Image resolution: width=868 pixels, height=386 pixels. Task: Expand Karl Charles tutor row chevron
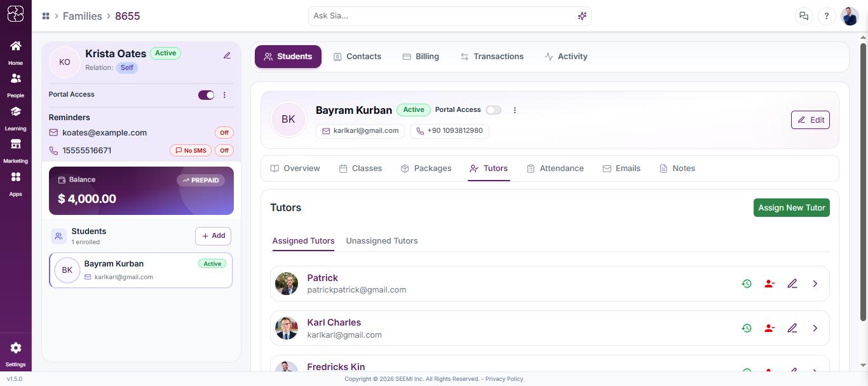[x=815, y=328]
